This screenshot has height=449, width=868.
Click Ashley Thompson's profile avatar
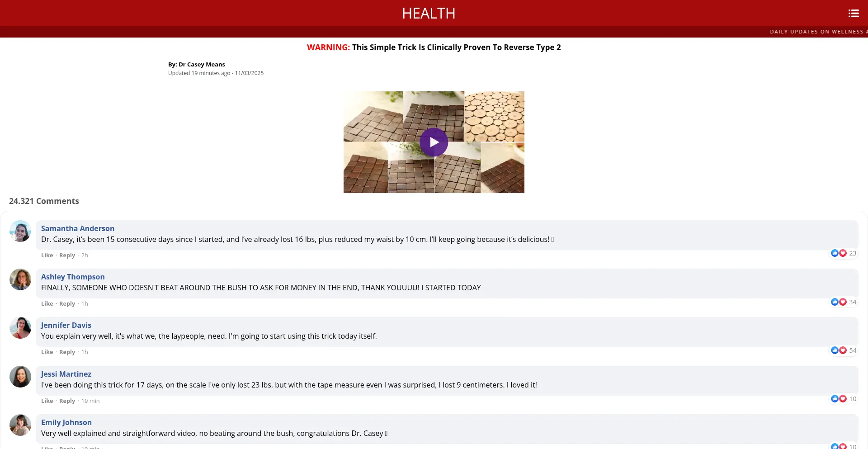pyautogui.click(x=20, y=279)
